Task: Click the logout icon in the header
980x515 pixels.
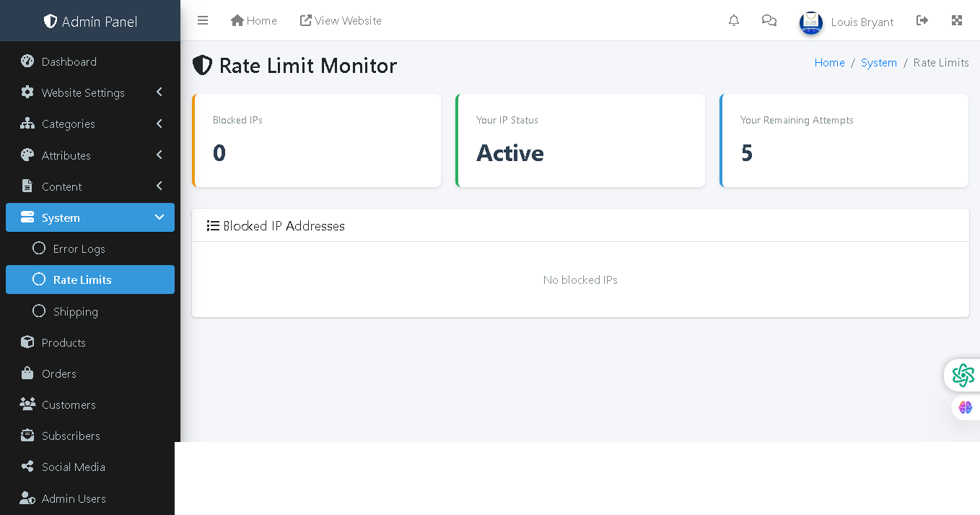Action: coord(922,20)
